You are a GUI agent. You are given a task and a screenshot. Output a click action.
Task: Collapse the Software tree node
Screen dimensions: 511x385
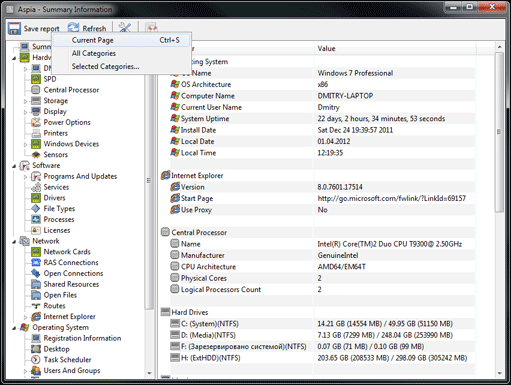click(x=14, y=166)
